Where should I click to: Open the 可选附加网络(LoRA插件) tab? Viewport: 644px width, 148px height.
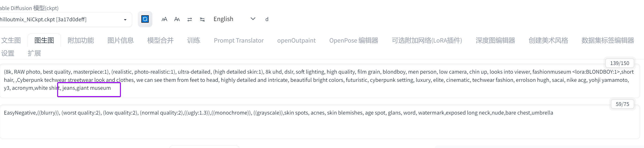[427, 40]
